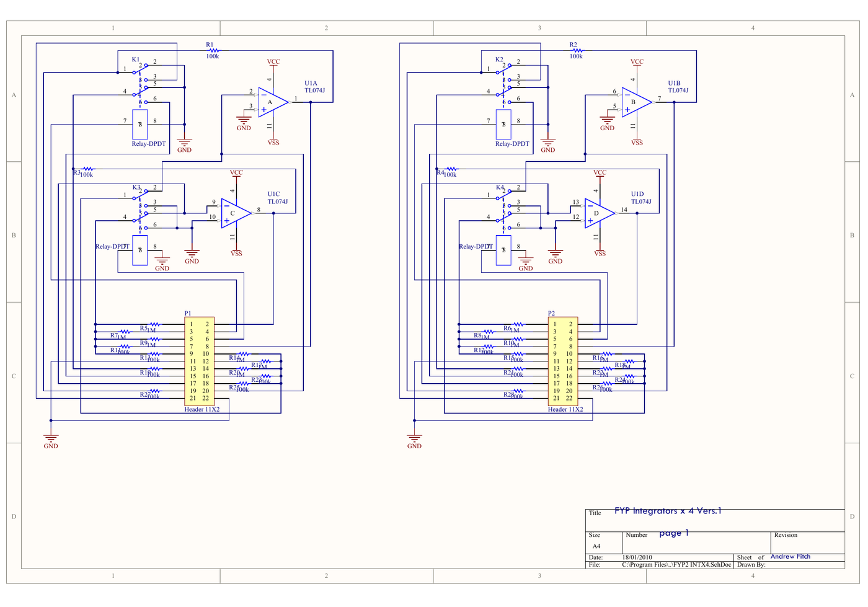Click the K3 relay designator label
The image size is (868, 607).
(x=136, y=187)
